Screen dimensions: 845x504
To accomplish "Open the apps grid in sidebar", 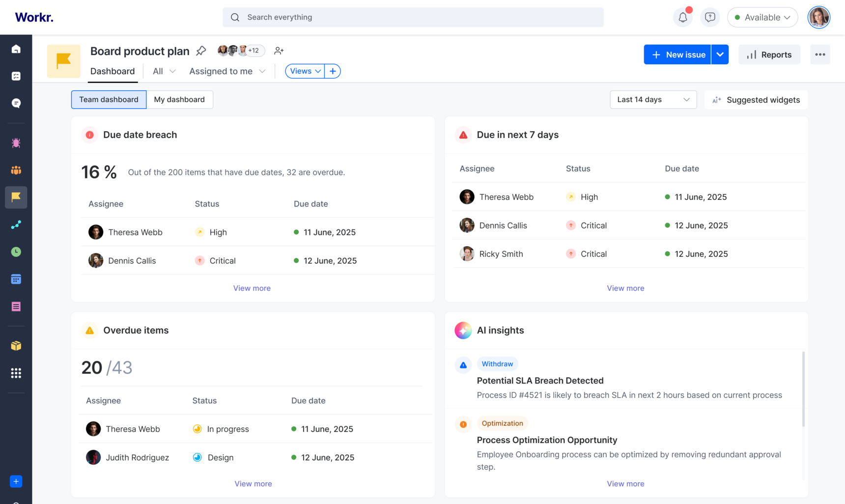I will coord(16,373).
